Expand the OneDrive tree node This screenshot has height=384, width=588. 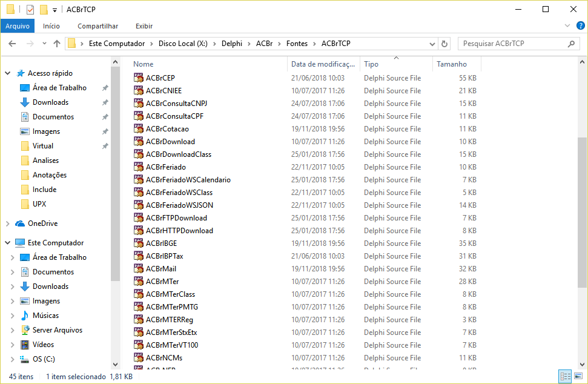(7, 223)
